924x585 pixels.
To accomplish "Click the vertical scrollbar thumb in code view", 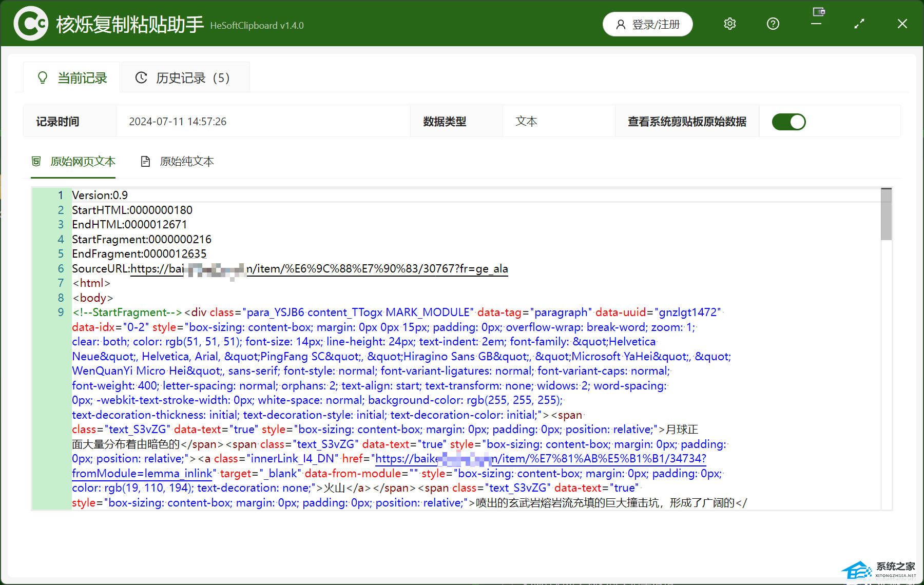I will tap(886, 214).
